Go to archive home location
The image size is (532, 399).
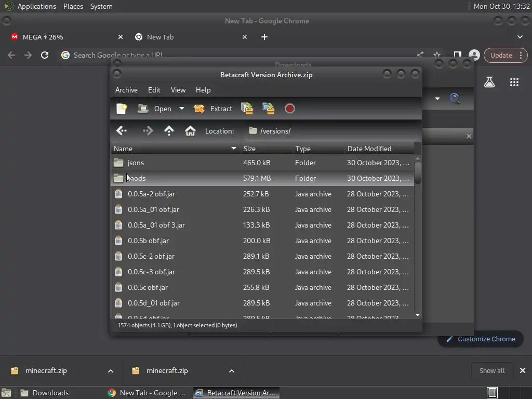pyautogui.click(x=190, y=130)
